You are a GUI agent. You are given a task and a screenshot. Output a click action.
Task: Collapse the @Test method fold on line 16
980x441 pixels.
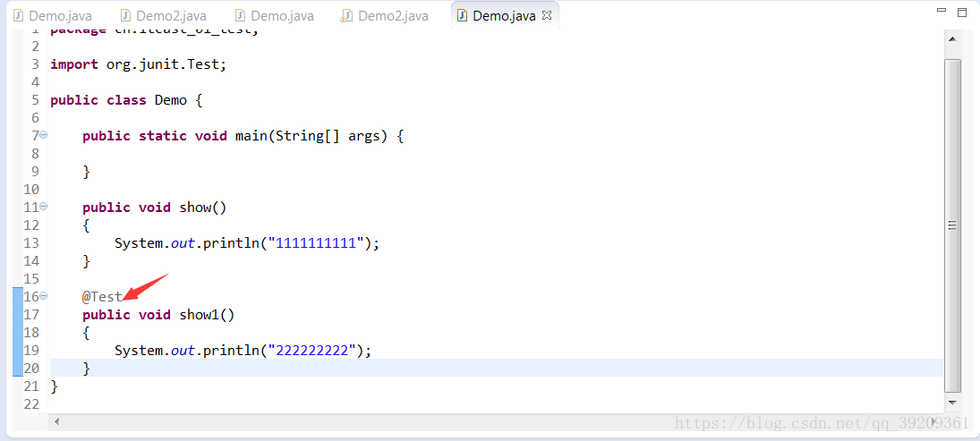point(44,296)
